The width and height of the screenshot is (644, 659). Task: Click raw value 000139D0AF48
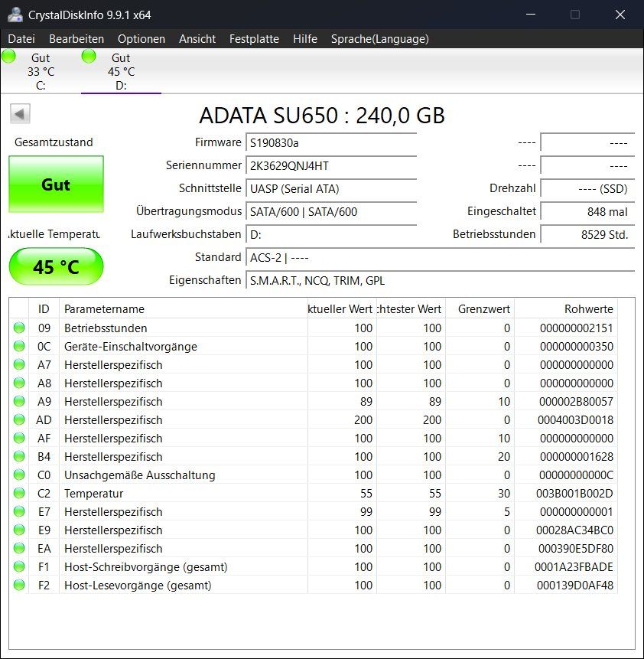575,585
